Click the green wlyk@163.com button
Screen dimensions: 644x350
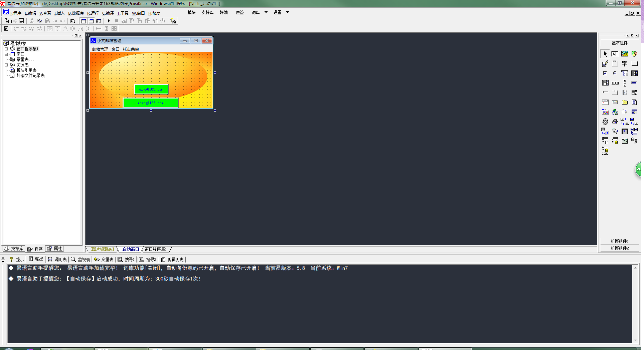tap(151, 89)
